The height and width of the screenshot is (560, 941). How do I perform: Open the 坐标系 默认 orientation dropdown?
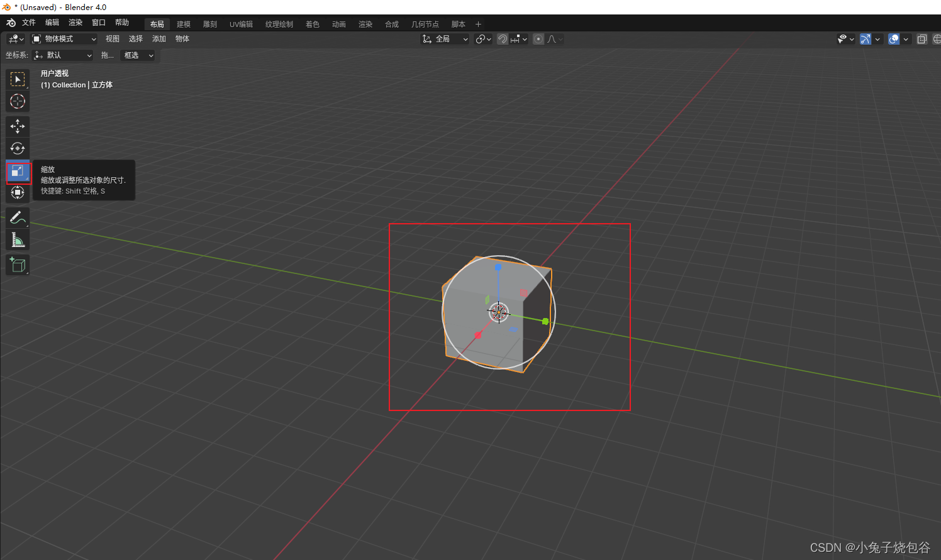pyautogui.click(x=62, y=55)
